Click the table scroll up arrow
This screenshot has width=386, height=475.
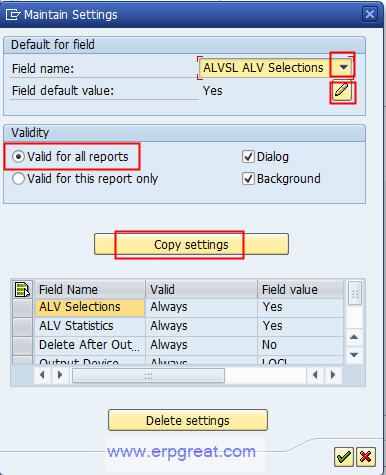tap(354, 337)
